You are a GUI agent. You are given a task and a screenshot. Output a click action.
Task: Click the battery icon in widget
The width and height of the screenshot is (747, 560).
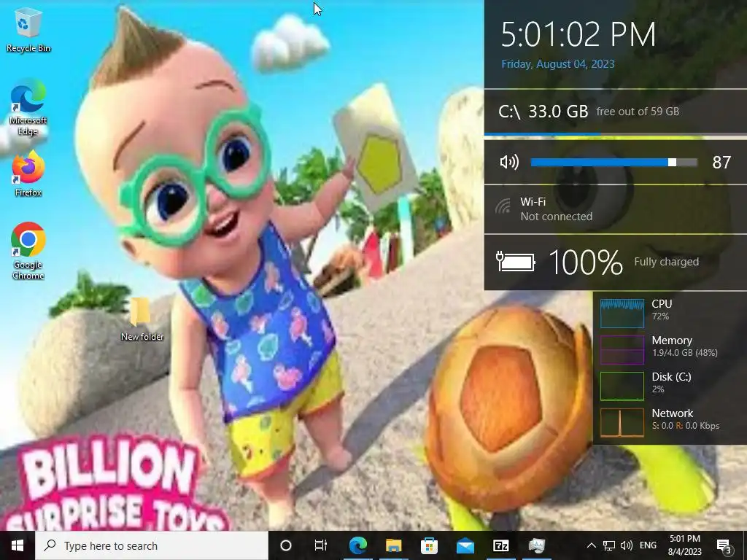coord(516,262)
